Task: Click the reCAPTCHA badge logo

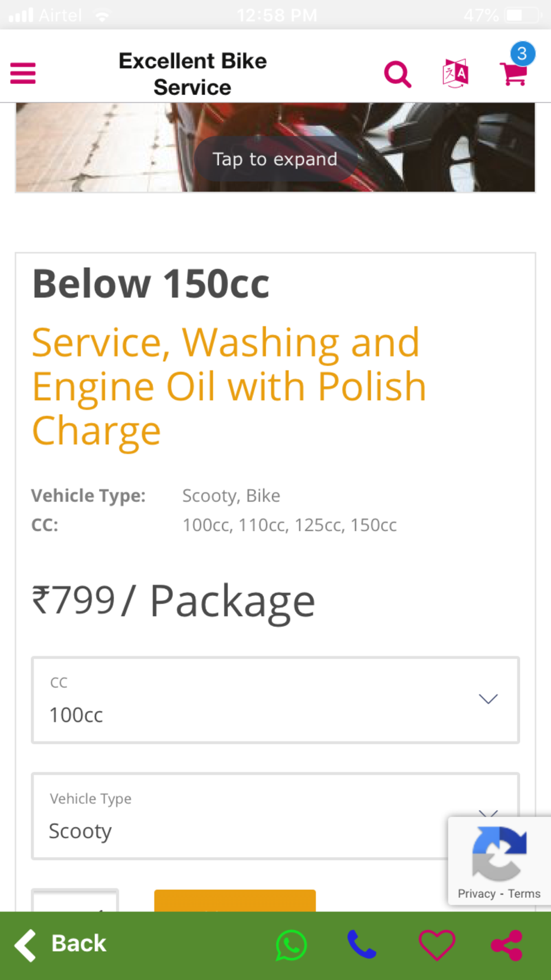Action: [499, 854]
